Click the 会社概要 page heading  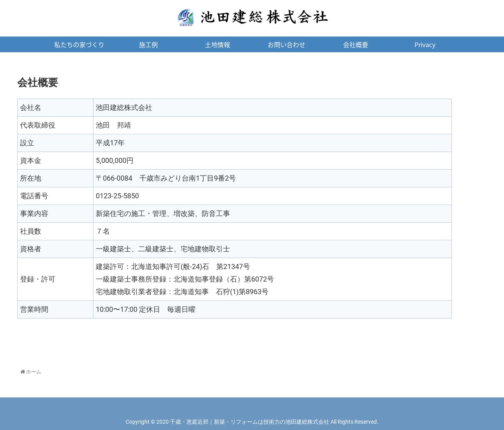[38, 82]
